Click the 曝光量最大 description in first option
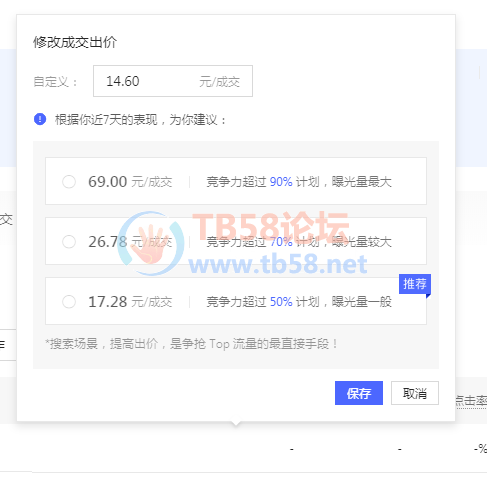This screenshot has width=487, height=487. 362,182
